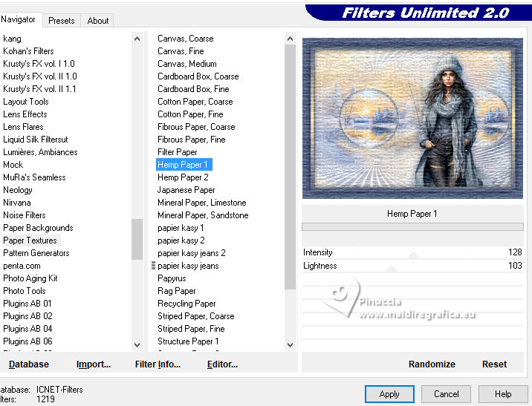Image resolution: width=532 pixels, height=406 pixels.
Task: Select Liquid Silk Filtersut category
Action: pyautogui.click(x=35, y=140)
